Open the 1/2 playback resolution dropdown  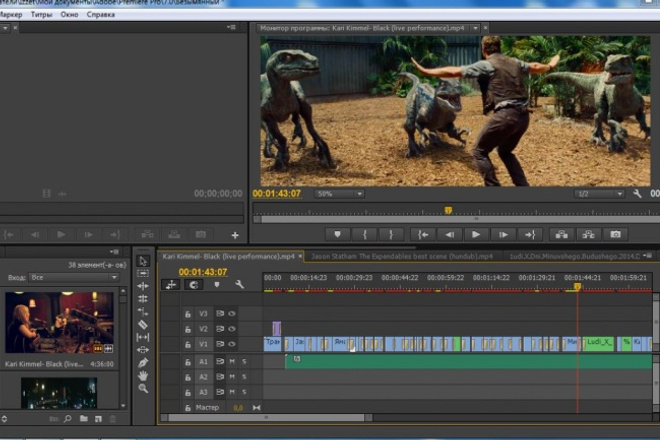pos(599,194)
